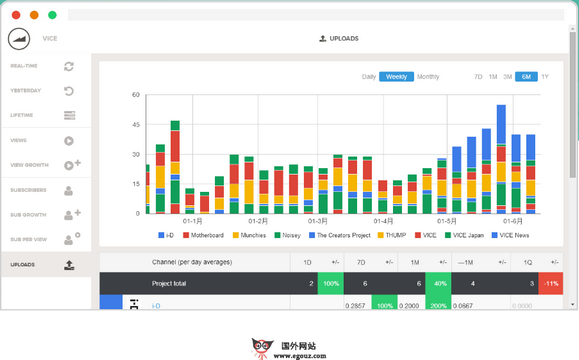Image resolution: width=579 pixels, height=360 pixels.
Task: Open the View Growth play-plus icon
Action: tap(72, 165)
